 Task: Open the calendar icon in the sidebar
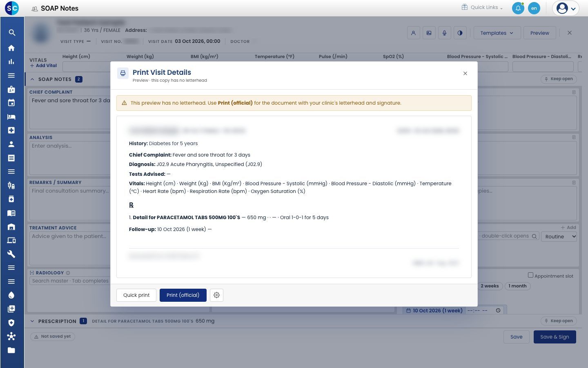point(11,103)
